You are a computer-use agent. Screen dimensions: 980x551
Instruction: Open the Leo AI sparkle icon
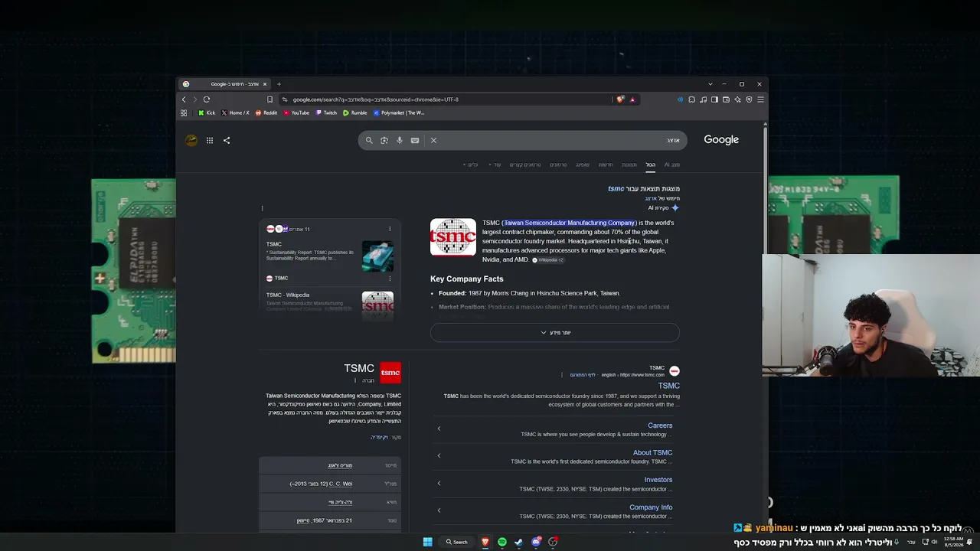[x=737, y=99]
